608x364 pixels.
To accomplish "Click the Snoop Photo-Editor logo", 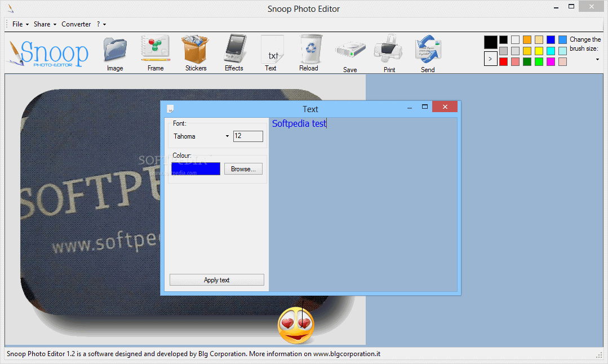I will (x=48, y=53).
